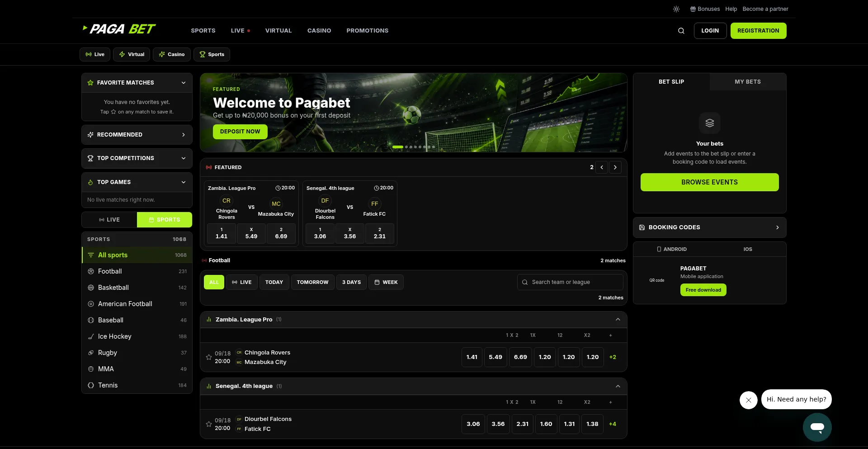This screenshot has width=868, height=449.
Task: Click the BROWSE EVENTS button
Action: coord(710,182)
